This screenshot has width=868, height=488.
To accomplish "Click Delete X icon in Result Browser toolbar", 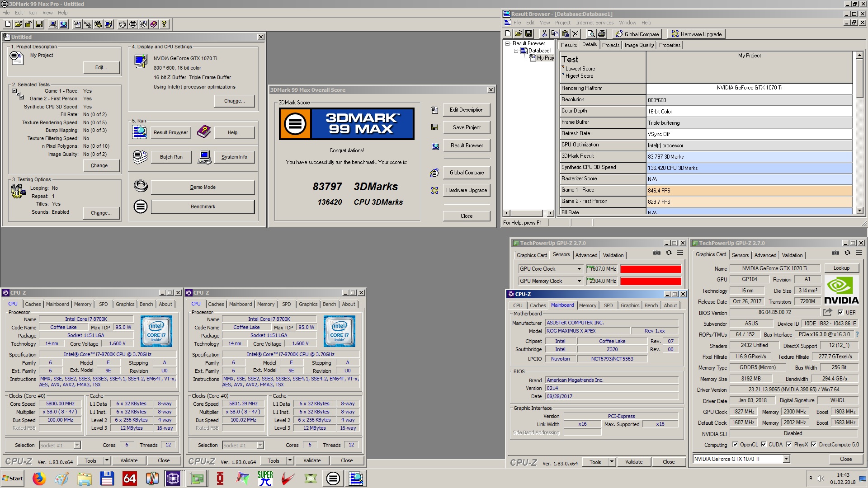I will 575,33.
